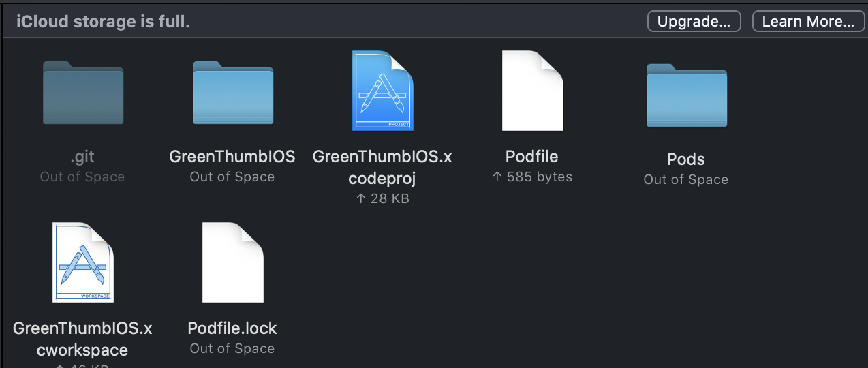This screenshot has width=868, height=368.
Task: Click 'Out of Space' under .git
Action: [82, 177]
